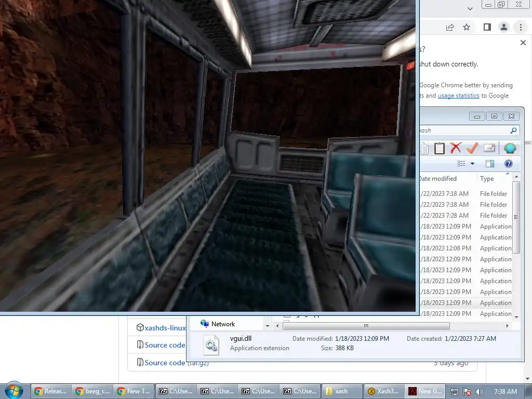
Task: Open the view options dropdown arrow
Action: (472, 164)
